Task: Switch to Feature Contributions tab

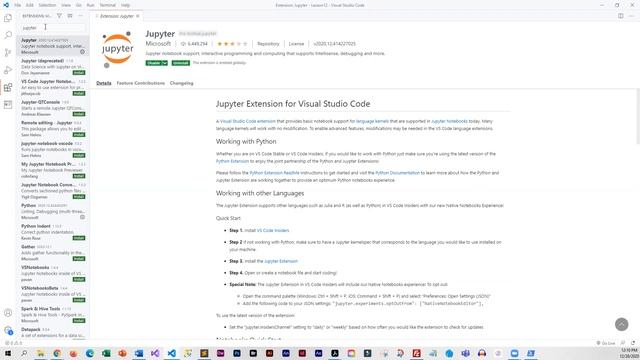Action: coord(140,83)
